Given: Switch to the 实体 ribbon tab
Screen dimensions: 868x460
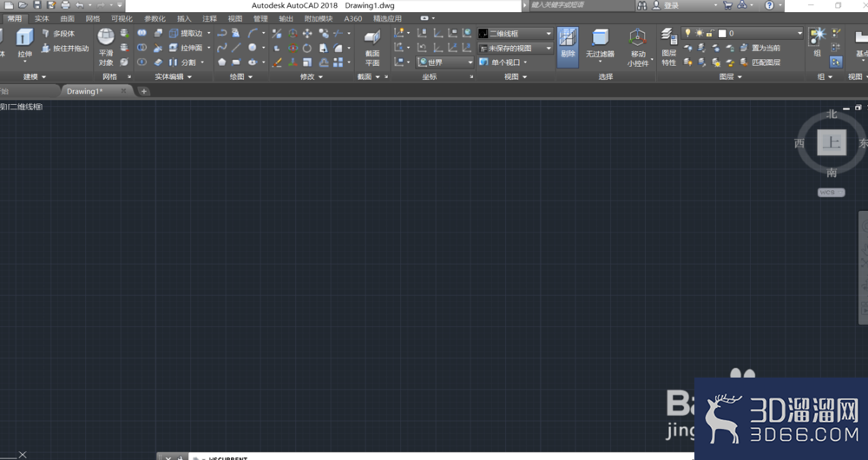Looking at the screenshot, I should click(x=42, y=18).
